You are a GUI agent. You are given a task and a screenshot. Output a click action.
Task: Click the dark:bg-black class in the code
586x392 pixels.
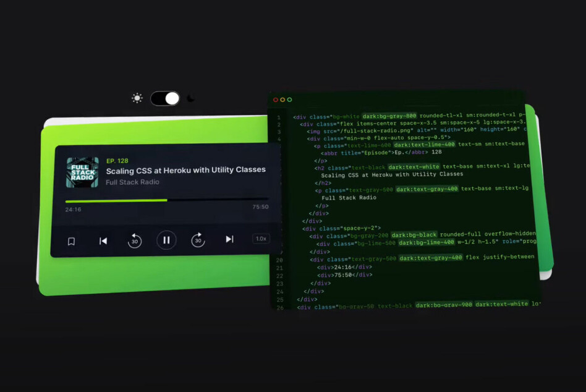click(x=414, y=235)
